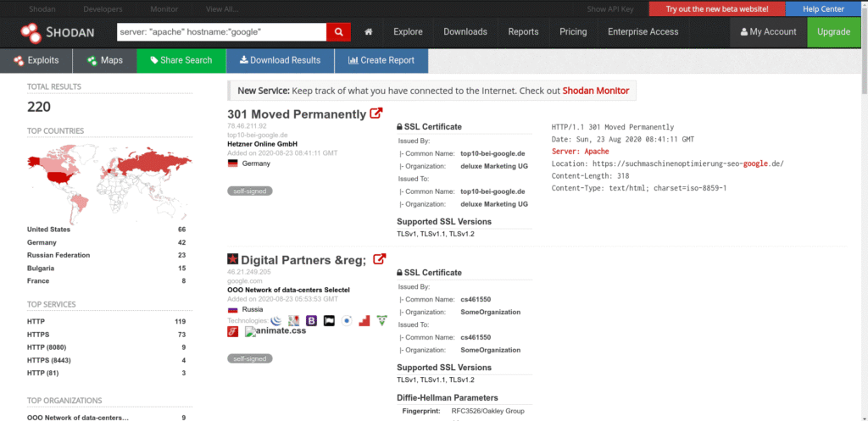Open the Downloads menu item
The width and height of the screenshot is (868, 421).
click(x=465, y=32)
